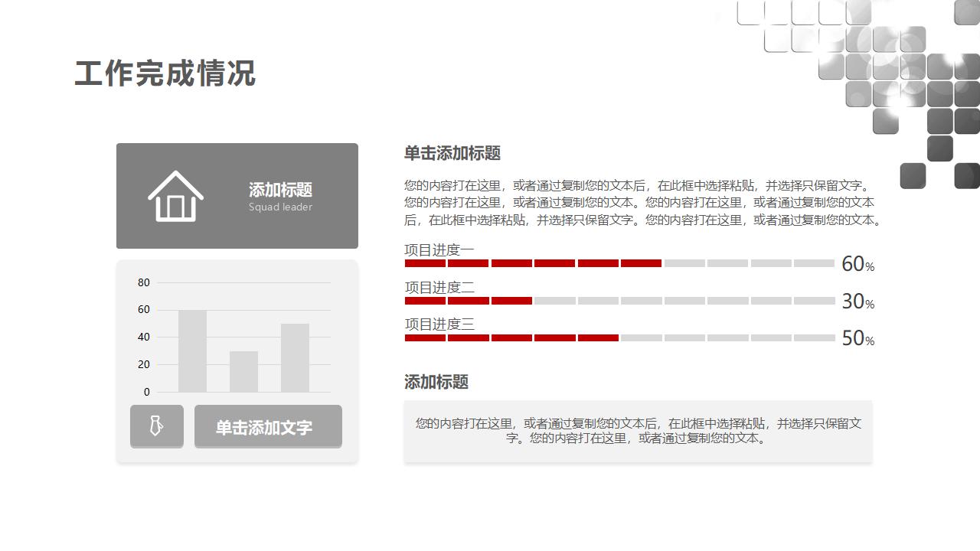
Task: Click the 单击添加标题 heading
Action: (x=452, y=153)
